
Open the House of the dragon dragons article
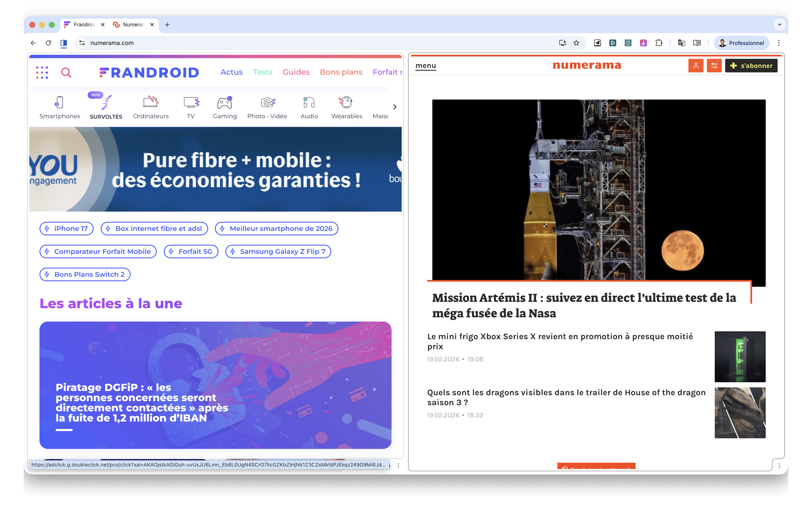click(566, 398)
